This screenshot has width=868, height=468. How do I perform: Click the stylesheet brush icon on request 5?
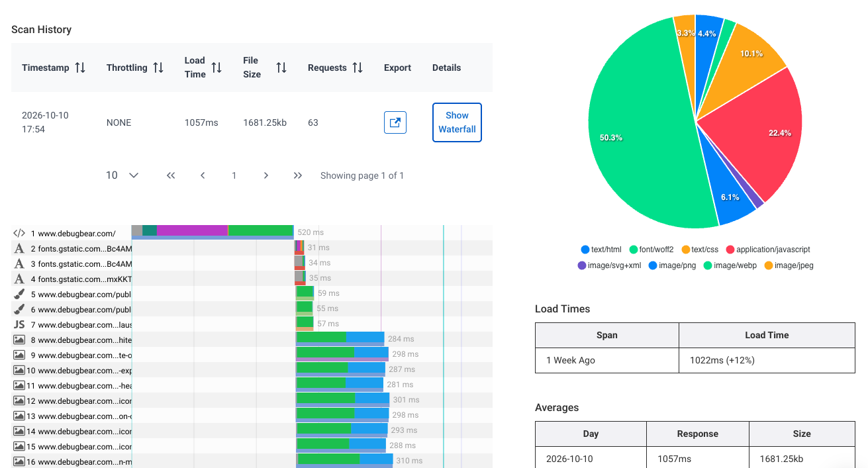tap(19, 294)
